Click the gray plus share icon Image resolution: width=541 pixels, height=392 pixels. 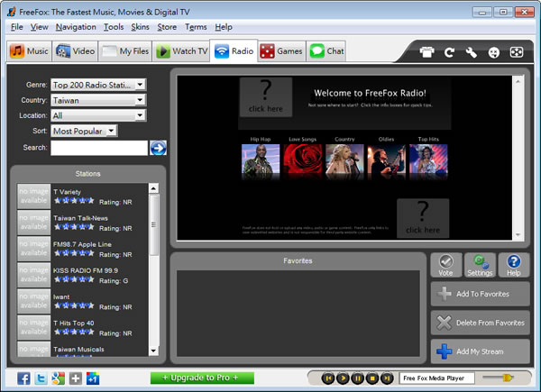point(76,378)
